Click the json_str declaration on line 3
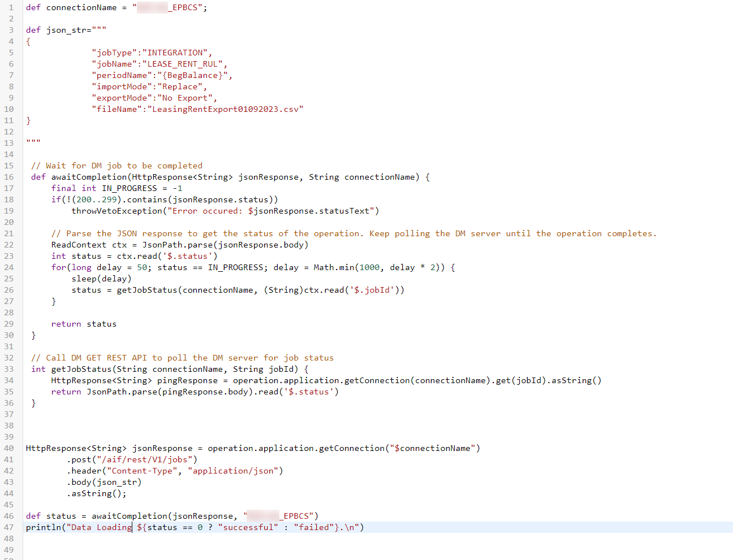733x560 pixels. pyautogui.click(x=66, y=30)
